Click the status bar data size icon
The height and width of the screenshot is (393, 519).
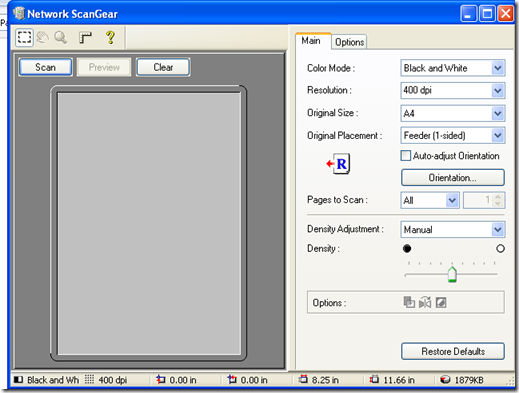(x=445, y=380)
